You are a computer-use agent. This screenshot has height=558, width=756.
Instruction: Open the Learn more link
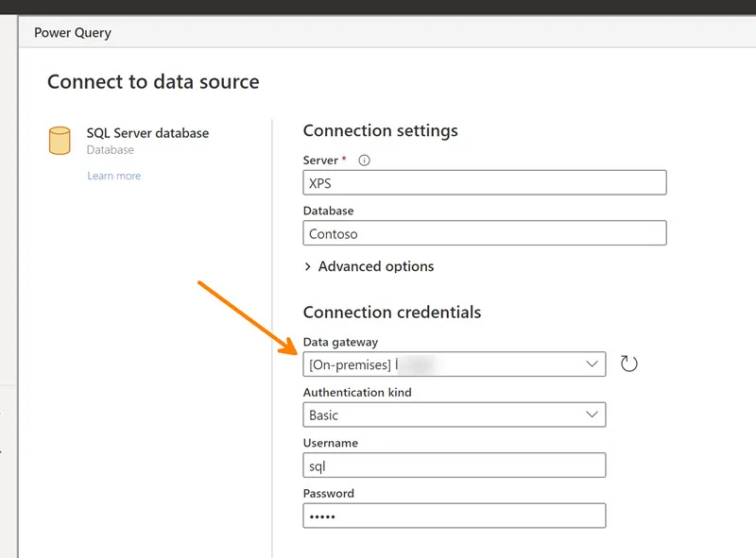[x=113, y=176]
